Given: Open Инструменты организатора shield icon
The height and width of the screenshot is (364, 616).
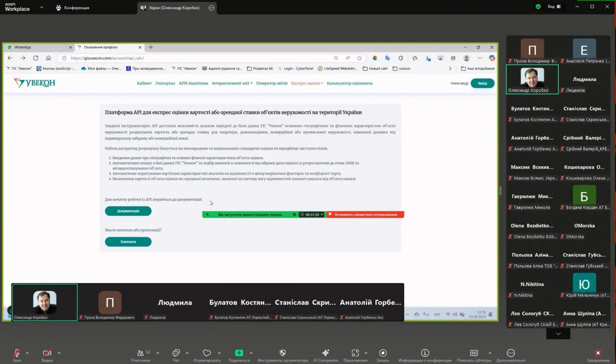Looking at the screenshot, I should click(x=282, y=353).
